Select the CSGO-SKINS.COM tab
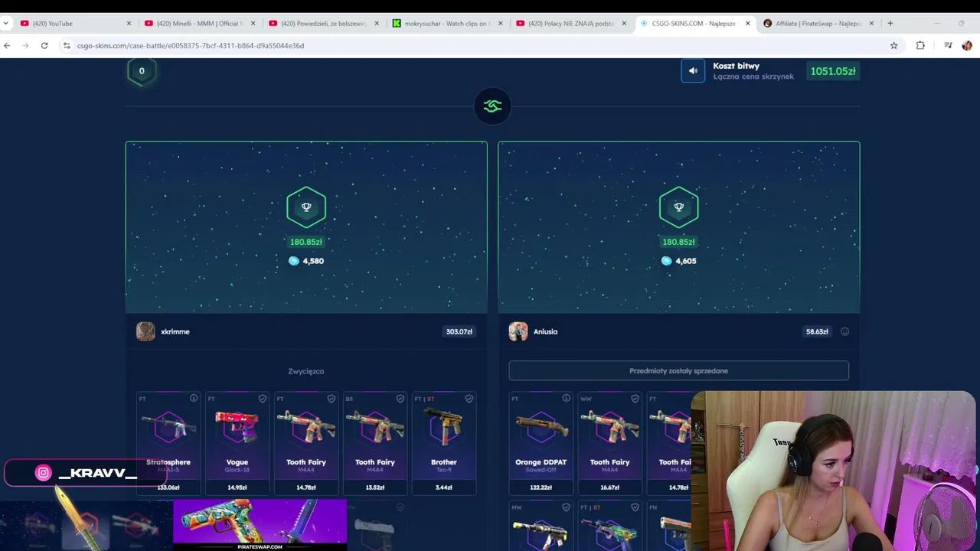This screenshot has width=980, height=551. [695, 23]
